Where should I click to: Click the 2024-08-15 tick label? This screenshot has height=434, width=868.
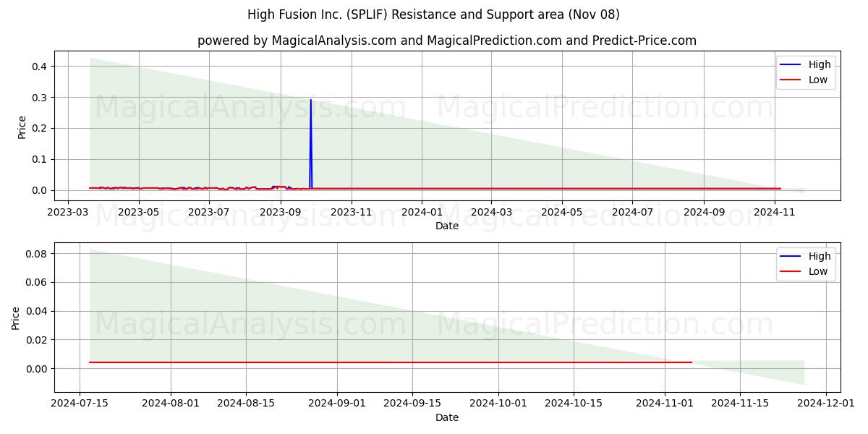(x=246, y=404)
